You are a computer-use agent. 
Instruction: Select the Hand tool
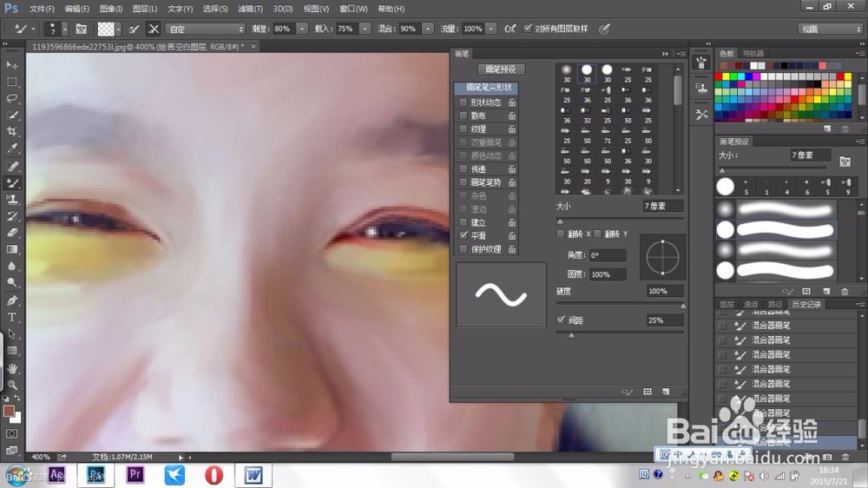pyautogui.click(x=11, y=368)
